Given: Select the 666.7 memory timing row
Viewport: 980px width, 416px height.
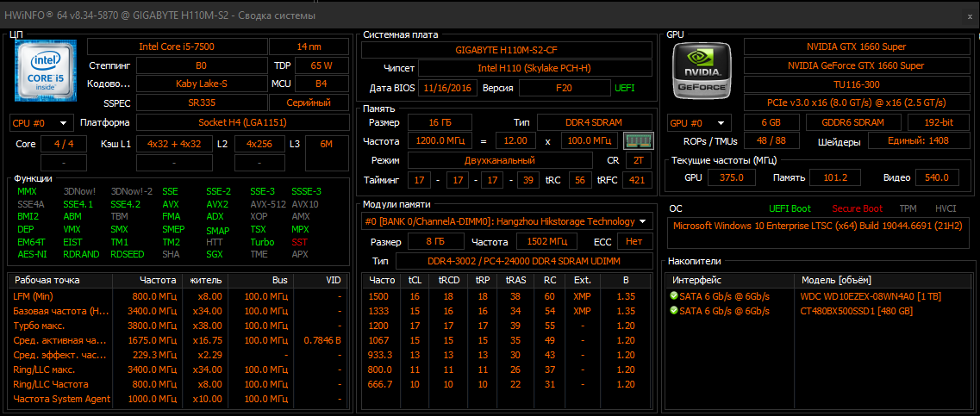Looking at the screenshot, I should pyautogui.click(x=507, y=383).
